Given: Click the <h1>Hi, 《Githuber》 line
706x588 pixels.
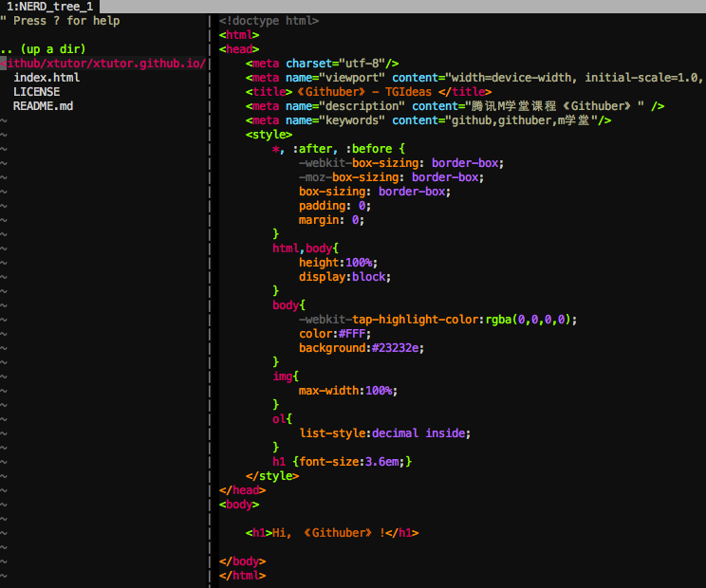Looking at the screenshot, I should pos(332,533).
